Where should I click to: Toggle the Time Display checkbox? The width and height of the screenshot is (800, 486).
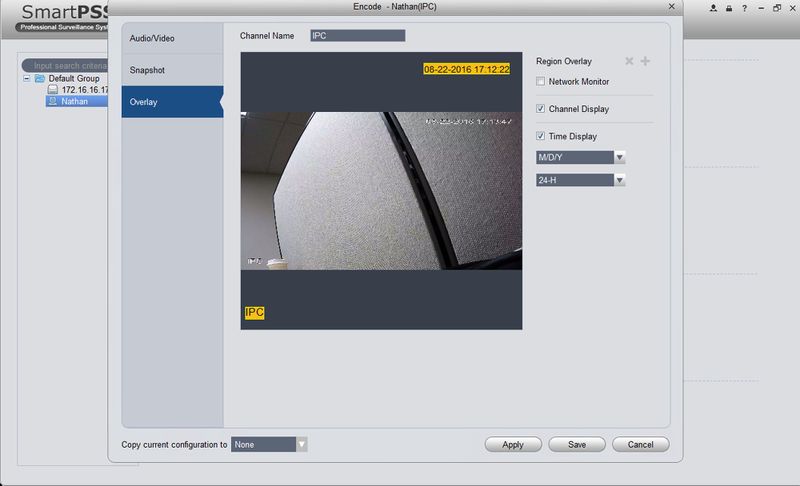coord(540,136)
